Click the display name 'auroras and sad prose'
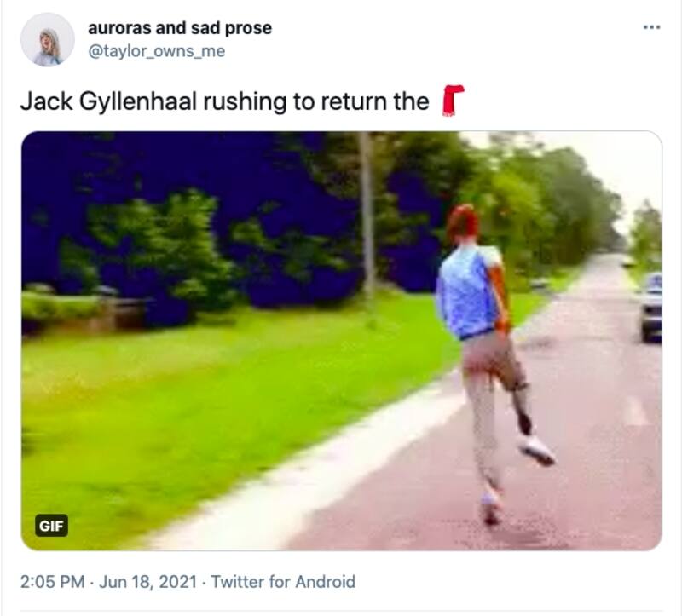 pyautogui.click(x=180, y=28)
